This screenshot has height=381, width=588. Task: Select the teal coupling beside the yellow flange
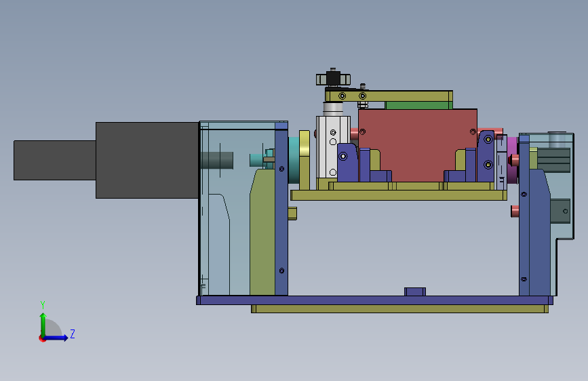click(x=294, y=160)
